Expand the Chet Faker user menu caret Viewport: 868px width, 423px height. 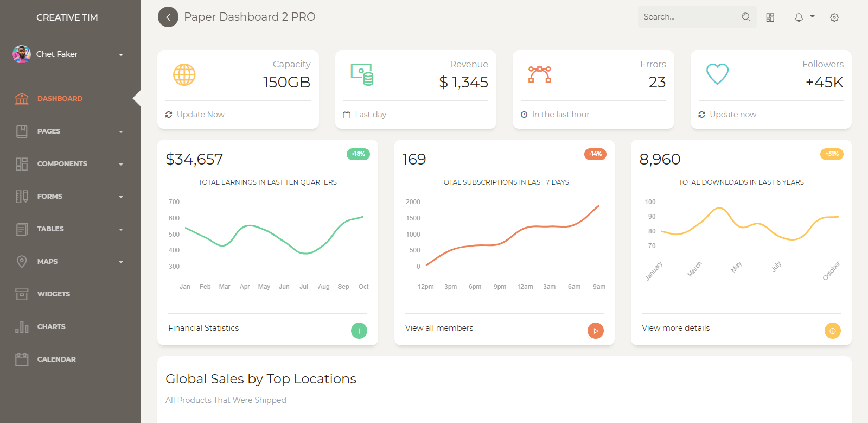click(x=121, y=55)
